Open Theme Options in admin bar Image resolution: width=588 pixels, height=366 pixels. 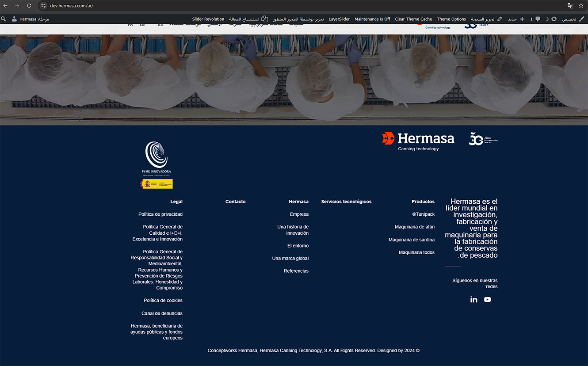[451, 19]
